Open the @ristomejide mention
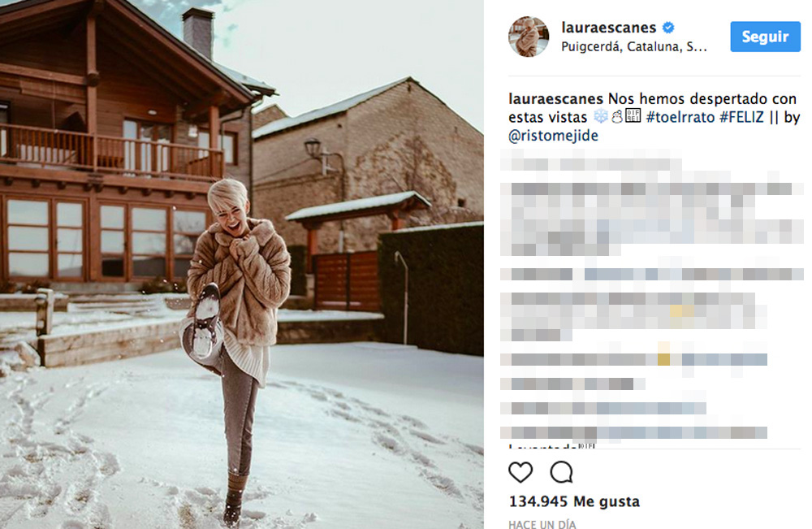Viewport: 812px width, 529px height. (553, 136)
